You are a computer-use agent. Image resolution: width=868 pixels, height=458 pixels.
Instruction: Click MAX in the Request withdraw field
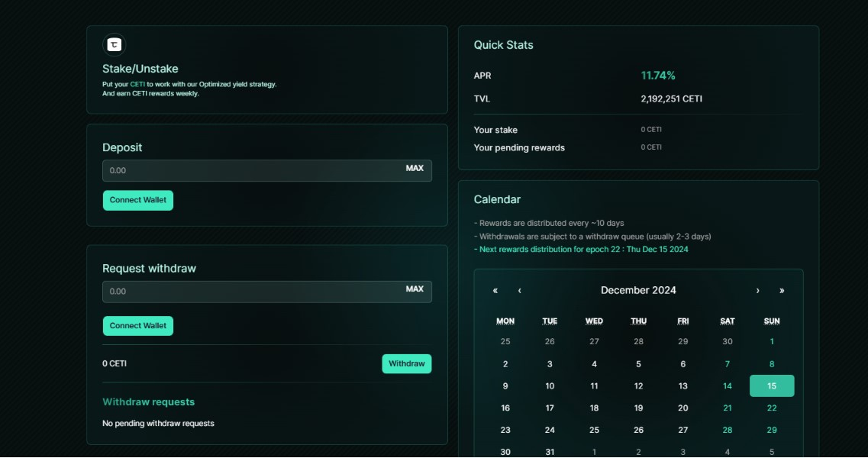415,289
